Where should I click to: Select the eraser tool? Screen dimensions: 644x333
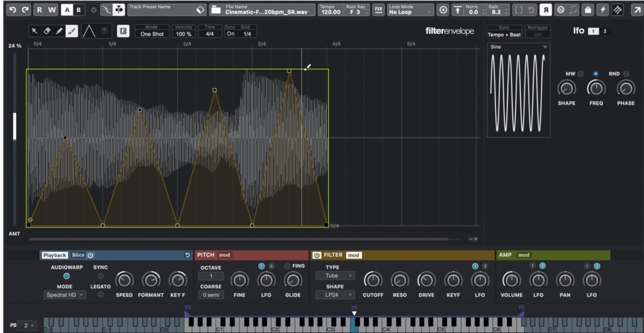(x=47, y=31)
